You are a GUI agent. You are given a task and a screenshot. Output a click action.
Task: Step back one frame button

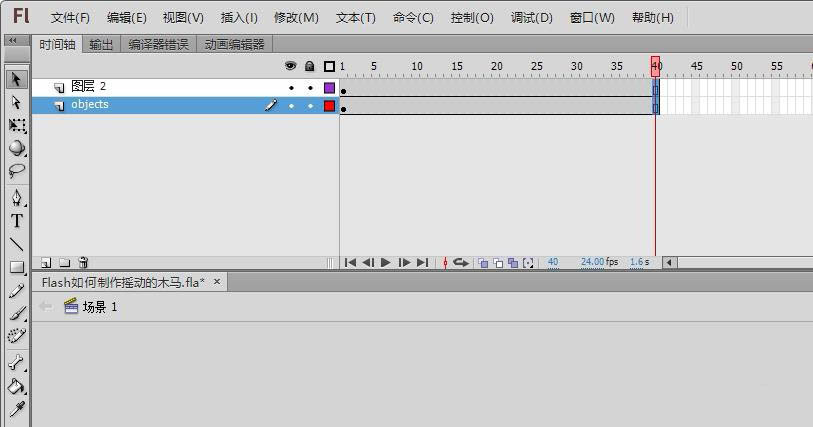[x=368, y=263]
